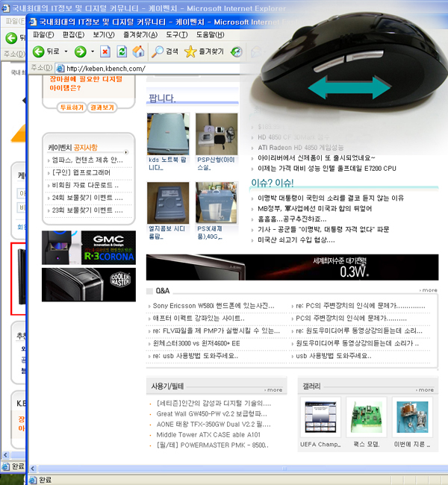Click the green Back arrow in front window

coord(38,51)
